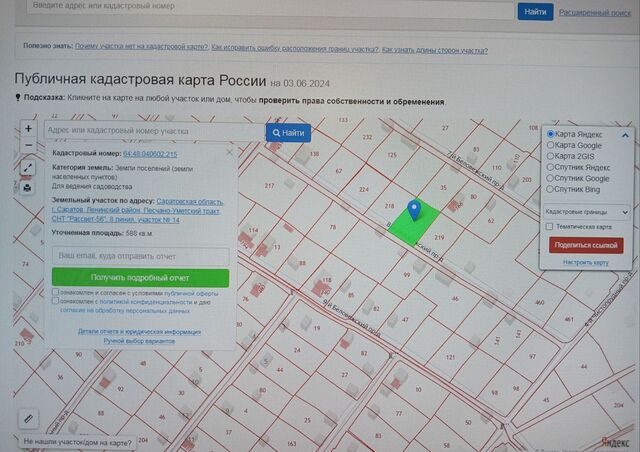Click parcel number 461 on the map
640x452 pixels.
point(569,319)
